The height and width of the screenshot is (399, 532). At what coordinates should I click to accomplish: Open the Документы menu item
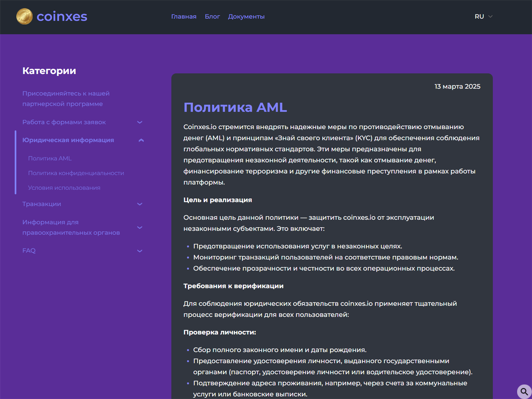tap(246, 17)
